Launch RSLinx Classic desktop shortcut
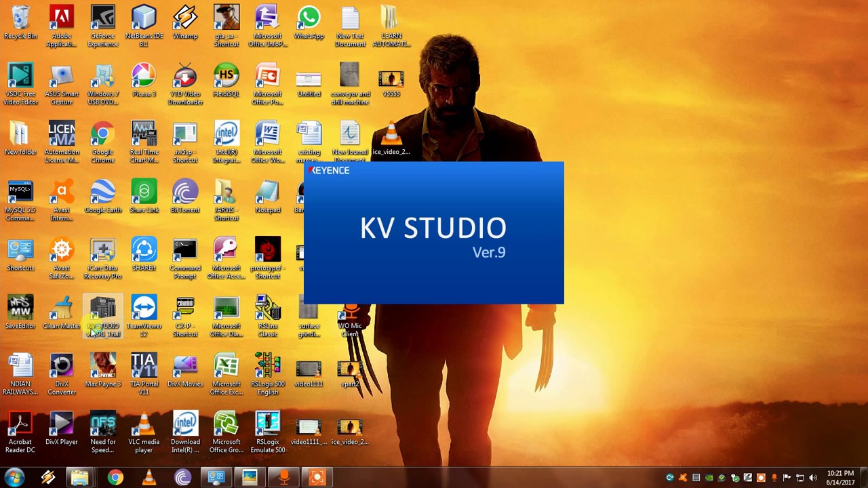Screen dimensions: 868x488 pyautogui.click(x=267, y=317)
